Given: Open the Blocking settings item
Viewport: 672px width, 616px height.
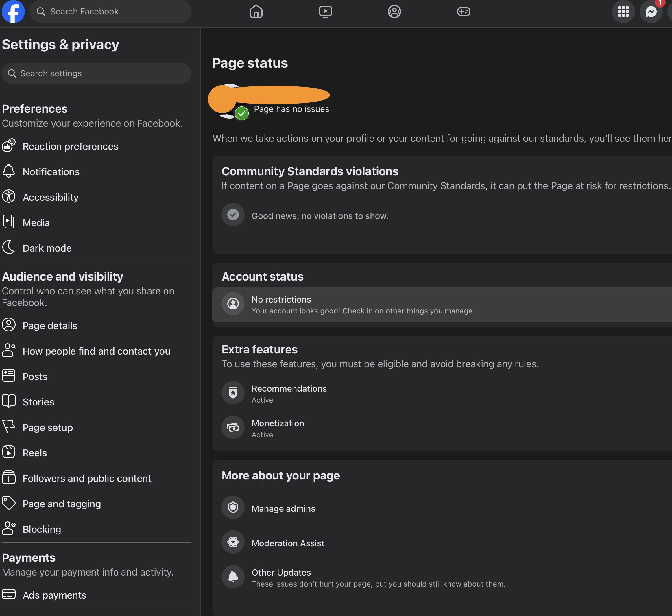Looking at the screenshot, I should coord(42,529).
